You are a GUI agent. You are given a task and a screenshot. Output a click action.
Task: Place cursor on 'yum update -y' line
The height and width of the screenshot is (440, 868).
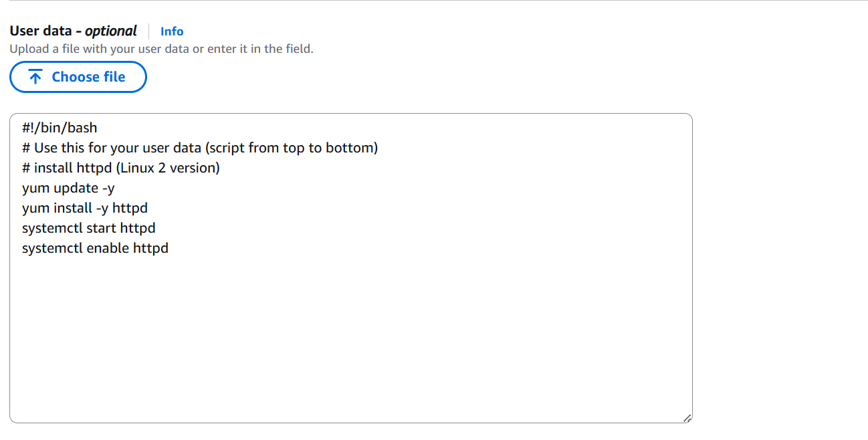pyautogui.click(x=68, y=188)
